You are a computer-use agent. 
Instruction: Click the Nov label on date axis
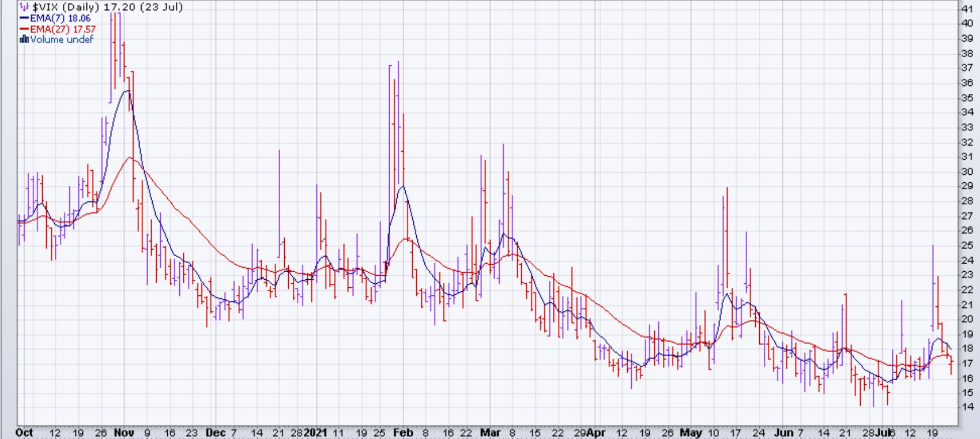(124, 433)
